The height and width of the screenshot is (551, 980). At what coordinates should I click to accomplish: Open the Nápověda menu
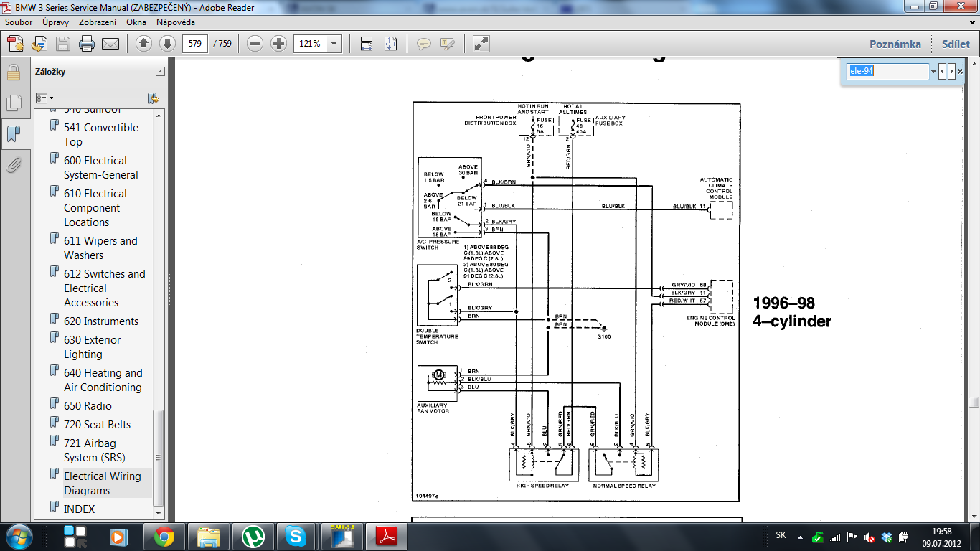[175, 22]
